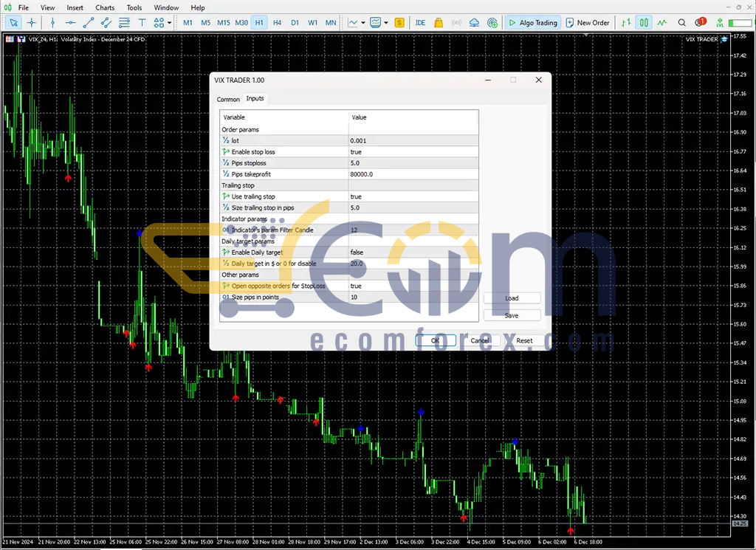
Task: Select the trendline drawing tool
Action: [89, 23]
